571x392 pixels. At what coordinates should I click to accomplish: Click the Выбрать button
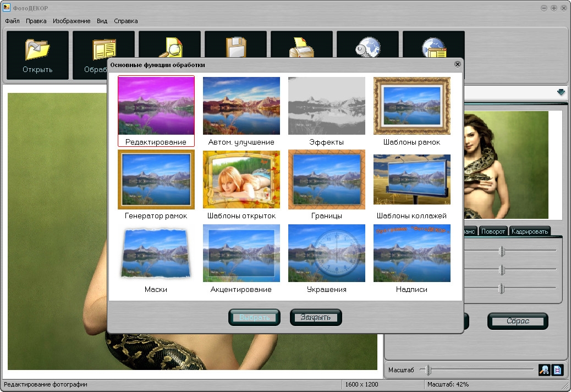tap(254, 317)
